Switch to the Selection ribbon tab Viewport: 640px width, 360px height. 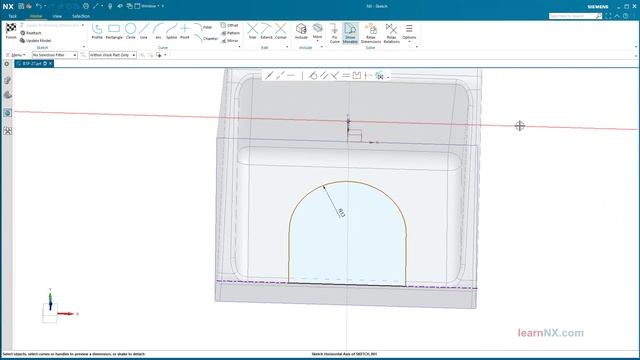coord(81,16)
